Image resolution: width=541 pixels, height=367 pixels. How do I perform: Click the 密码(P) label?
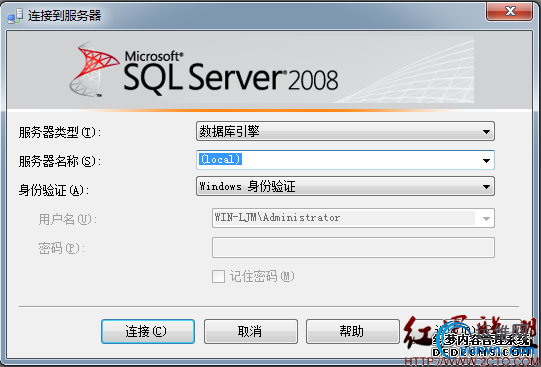[x=61, y=248]
